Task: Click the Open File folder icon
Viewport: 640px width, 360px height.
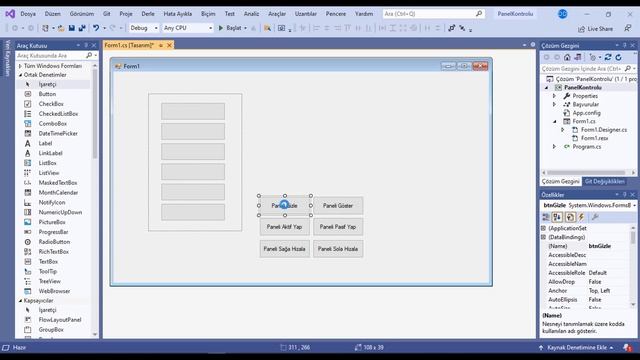Action: click(x=61, y=28)
